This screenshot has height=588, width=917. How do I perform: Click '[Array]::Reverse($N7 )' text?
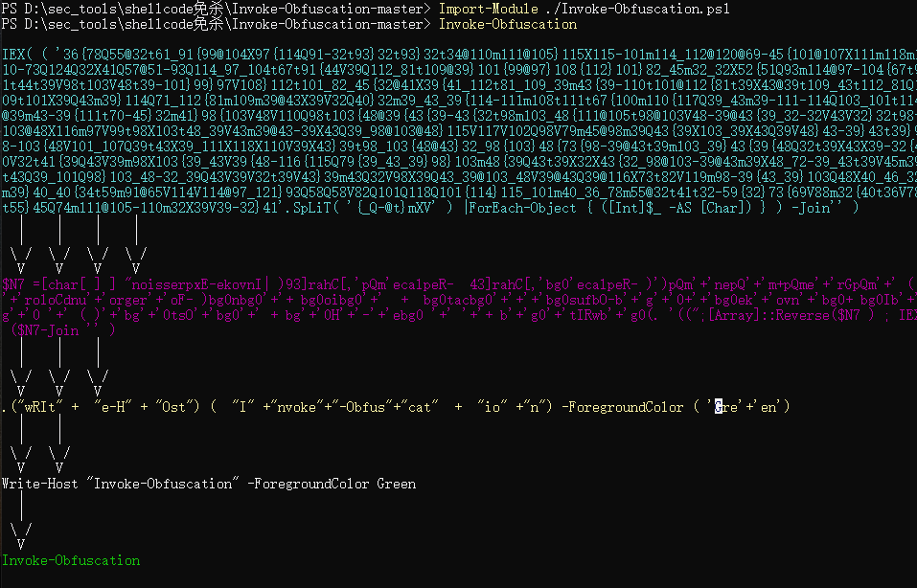[x=791, y=315]
